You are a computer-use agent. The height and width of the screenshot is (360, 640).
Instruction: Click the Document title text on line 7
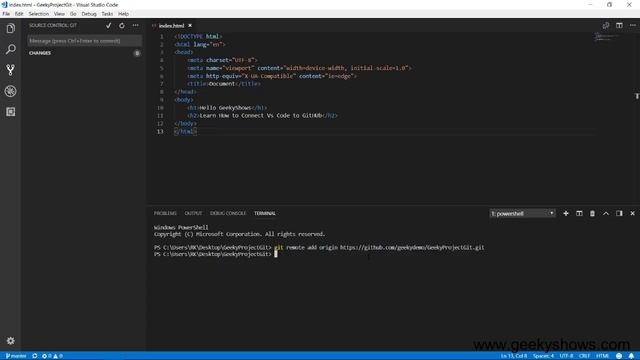tap(222, 84)
